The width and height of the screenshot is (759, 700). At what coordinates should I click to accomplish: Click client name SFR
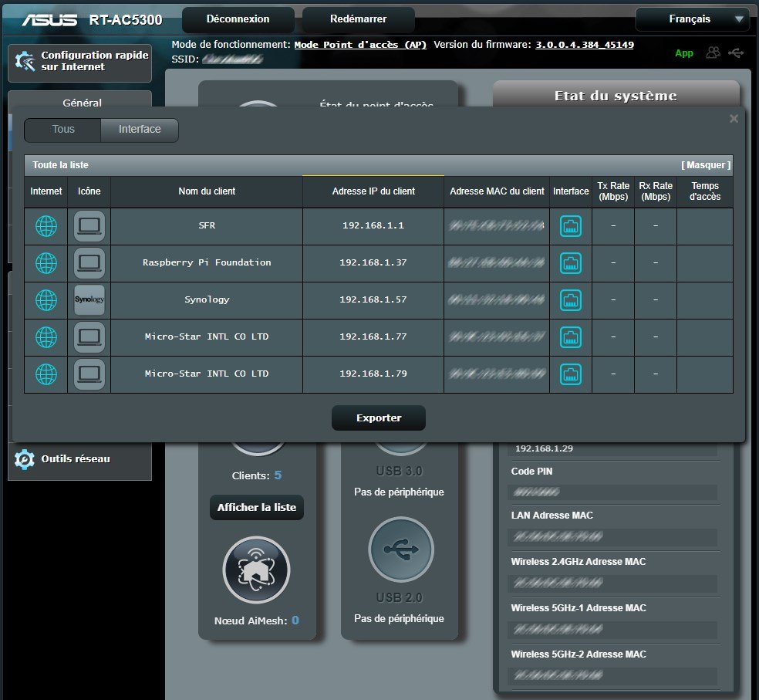[x=207, y=225]
